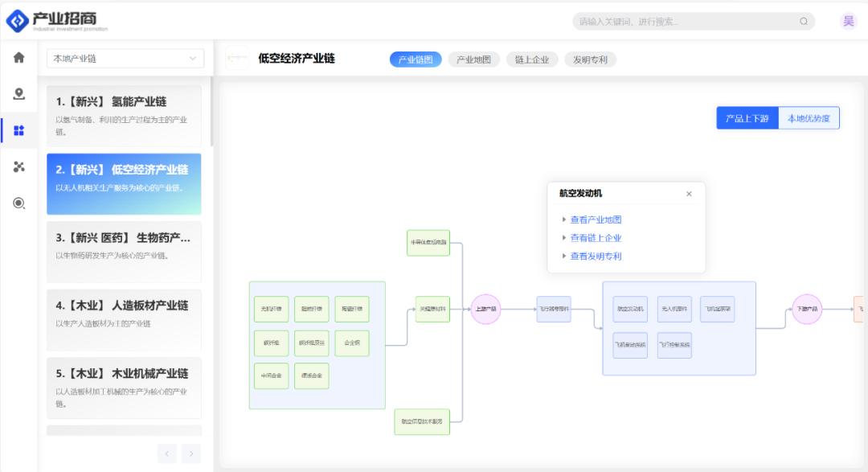Screen dimensions: 868x472
Task: Open the user avatar '吴' at top right
Action: pos(848,22)
